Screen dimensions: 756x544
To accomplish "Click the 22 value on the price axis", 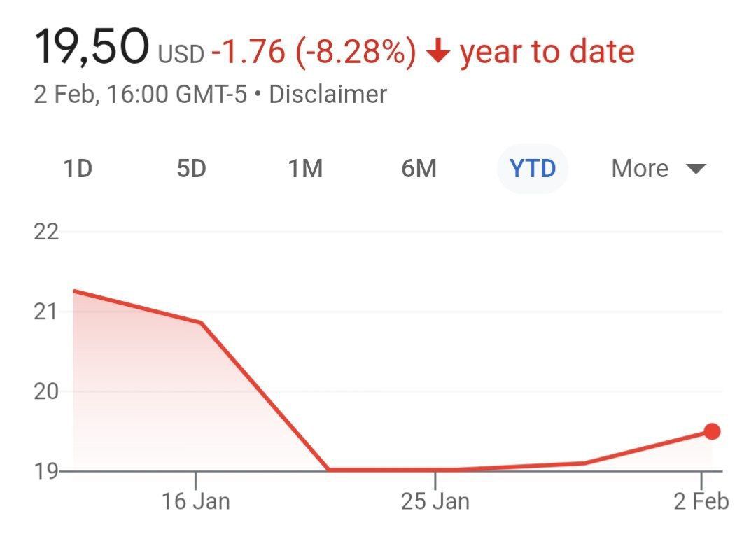I will (48, 232).
